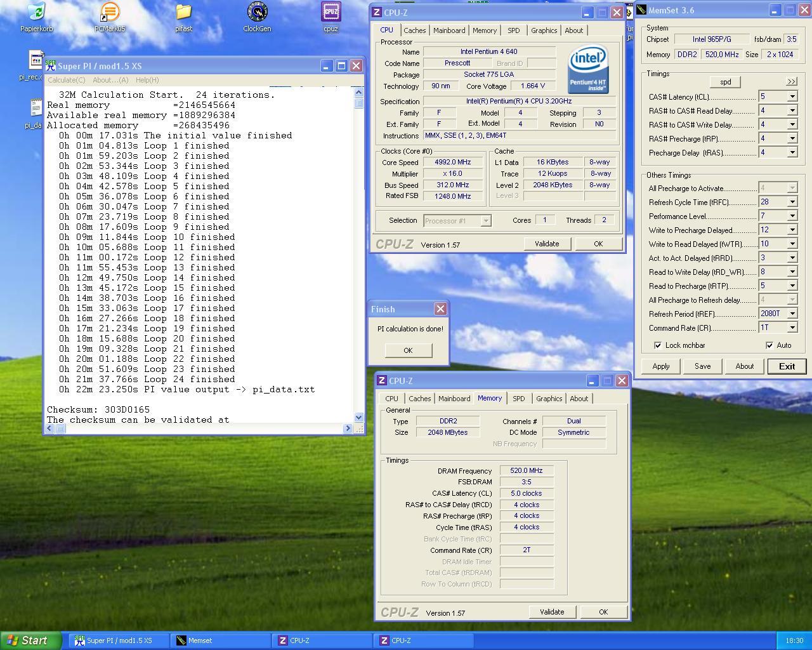Open Help(H) menu in Super PI
Viewport: 812px width, 650px height.
click(147, 80)
